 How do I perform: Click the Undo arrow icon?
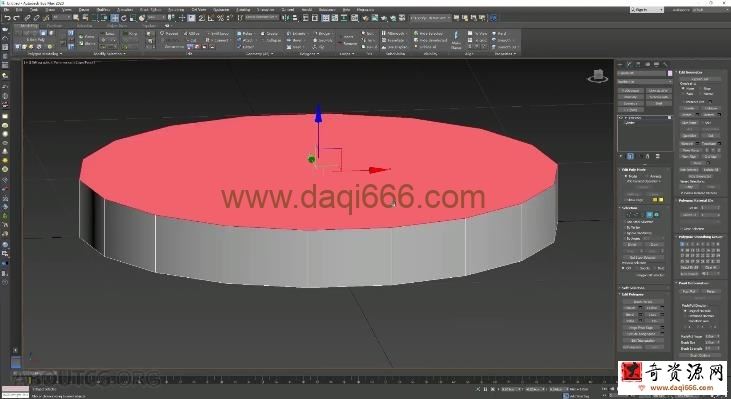(7, 18)
